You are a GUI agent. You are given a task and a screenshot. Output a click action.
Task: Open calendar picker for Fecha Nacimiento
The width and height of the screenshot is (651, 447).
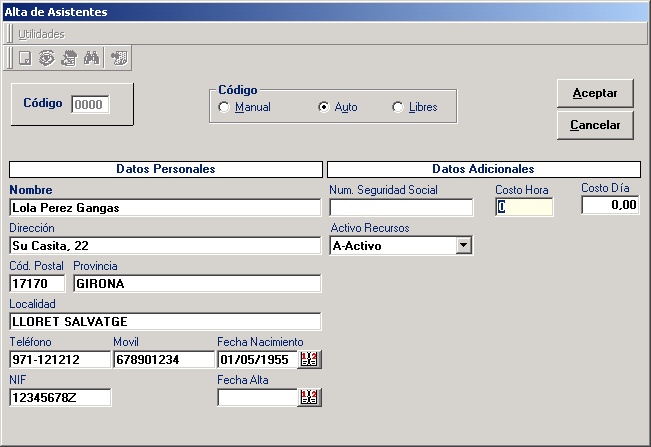[x=309, y=359]
